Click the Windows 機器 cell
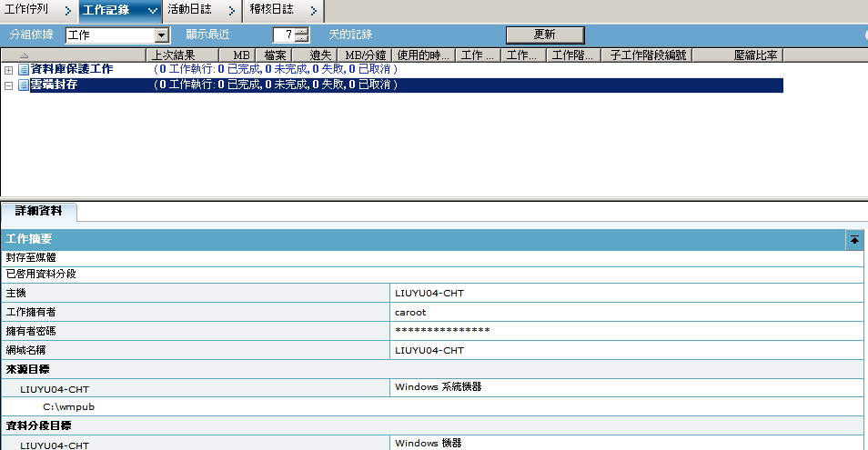 click(627, 443)
